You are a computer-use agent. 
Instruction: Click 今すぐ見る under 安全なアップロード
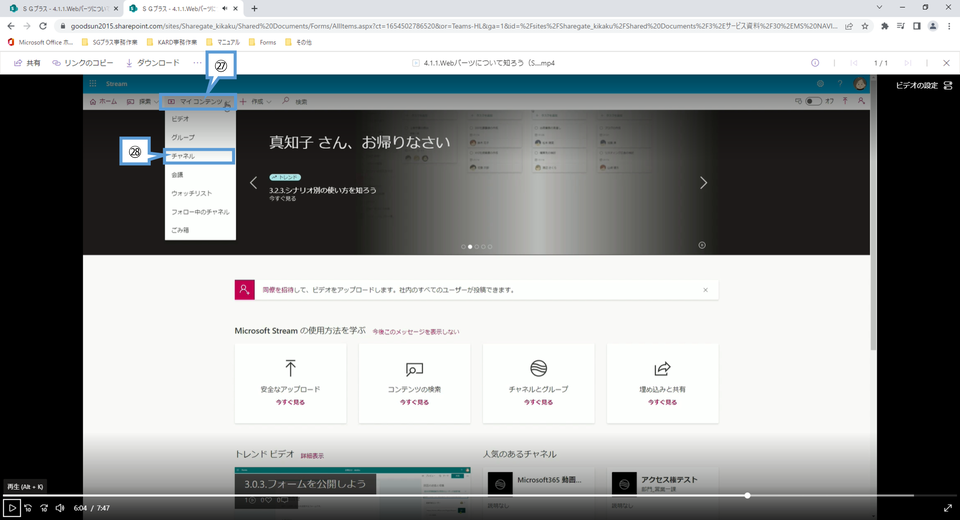(290, 402)
